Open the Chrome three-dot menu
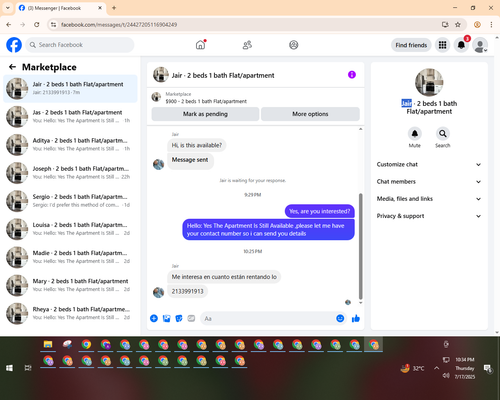The width and height of the screenshot is (500, 400). 491,24
